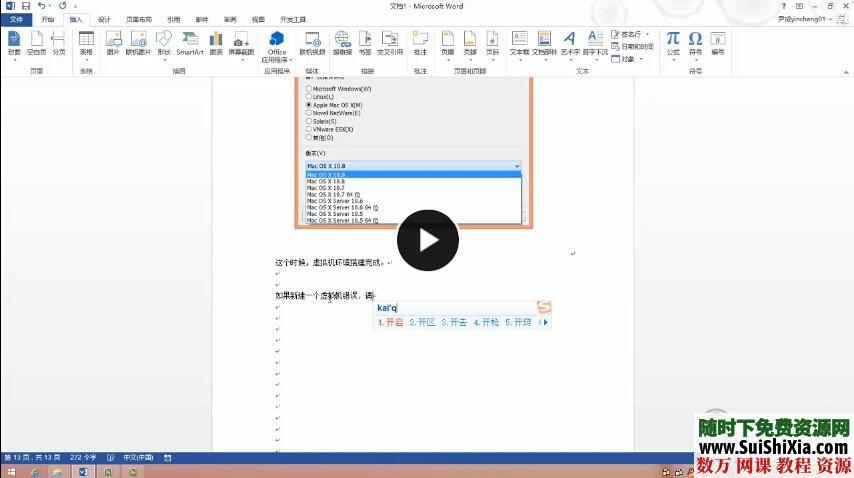Open Quick Parts (文档部件)
The width and height of the screenshot is (854, 478).
(544, 44)
